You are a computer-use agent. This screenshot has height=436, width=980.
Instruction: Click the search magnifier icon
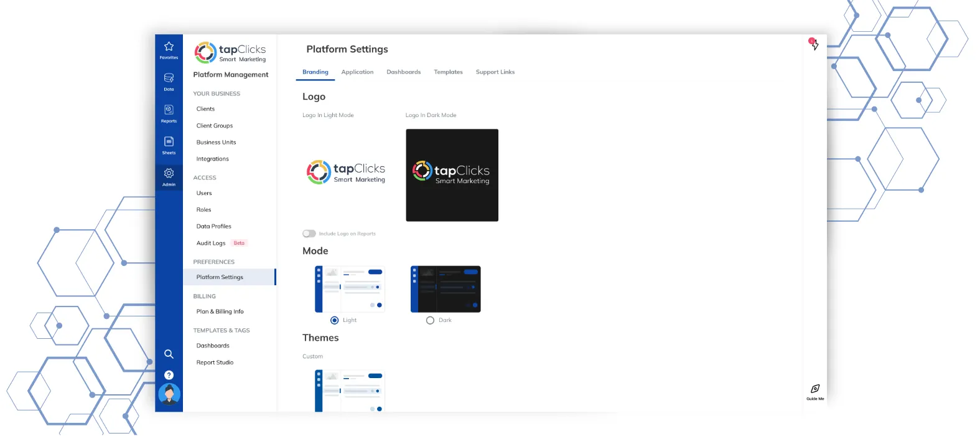(169, 354)
